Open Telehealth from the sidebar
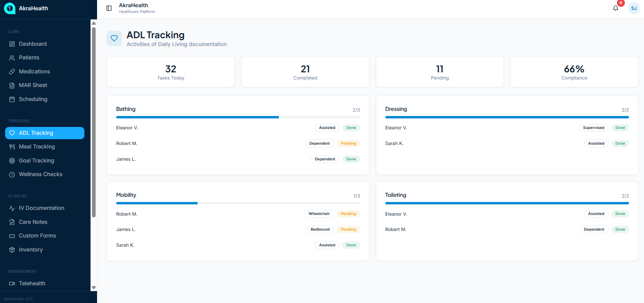Screen dimensions: 644x303 coord(45,284)
